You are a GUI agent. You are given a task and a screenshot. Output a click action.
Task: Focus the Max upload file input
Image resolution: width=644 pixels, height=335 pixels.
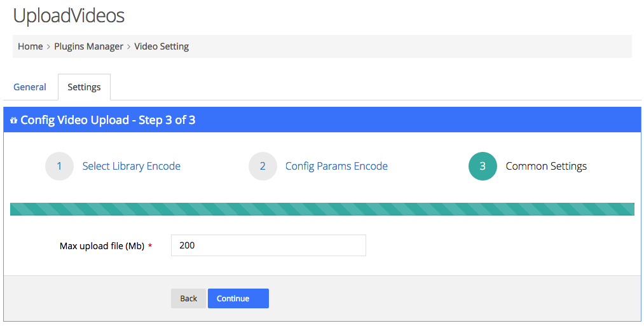click(x=269, y=245)
